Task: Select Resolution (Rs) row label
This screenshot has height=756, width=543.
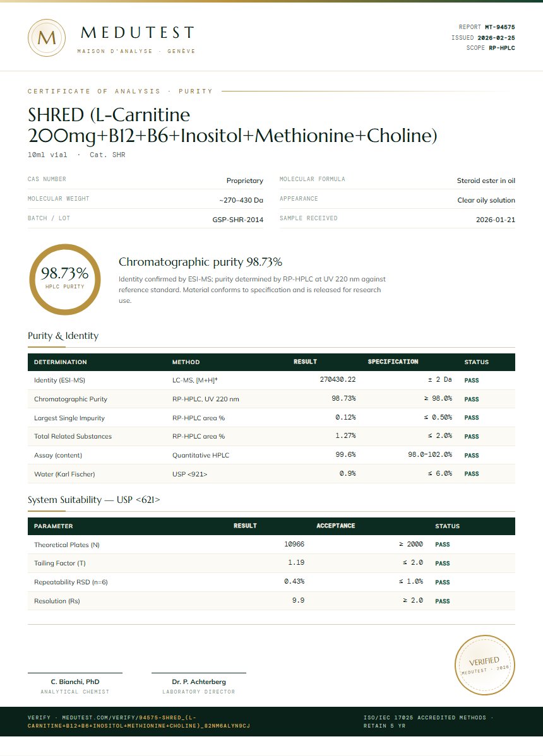Action: tap(56, 601)
